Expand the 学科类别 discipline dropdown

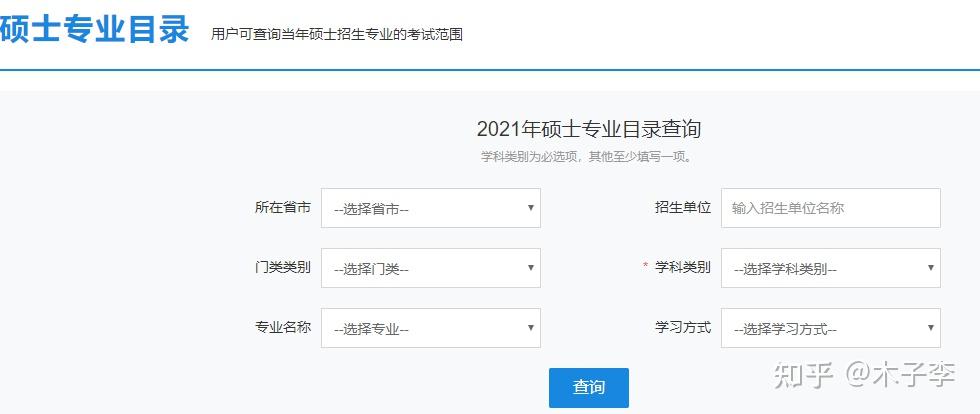click(x=830, y=268)
